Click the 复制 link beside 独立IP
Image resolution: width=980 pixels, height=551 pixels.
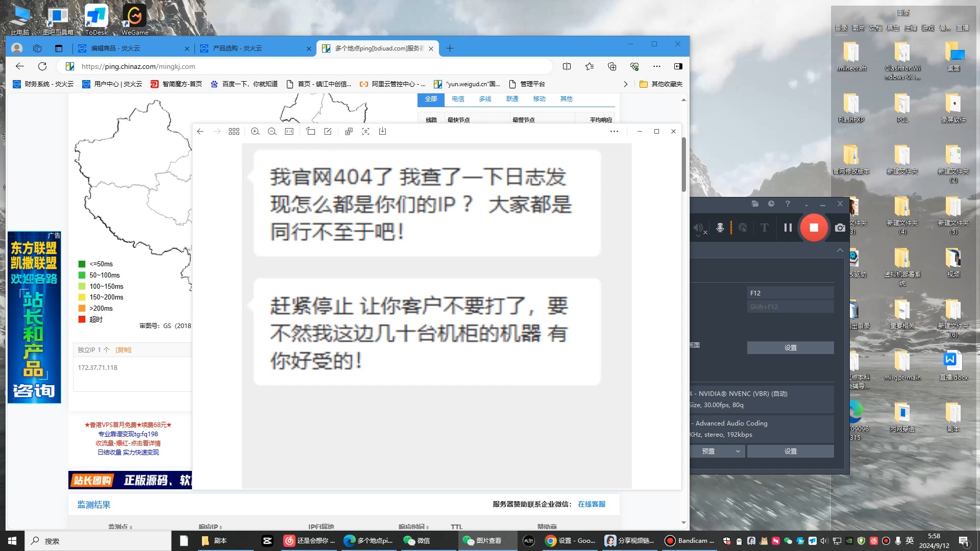[124, 350]
